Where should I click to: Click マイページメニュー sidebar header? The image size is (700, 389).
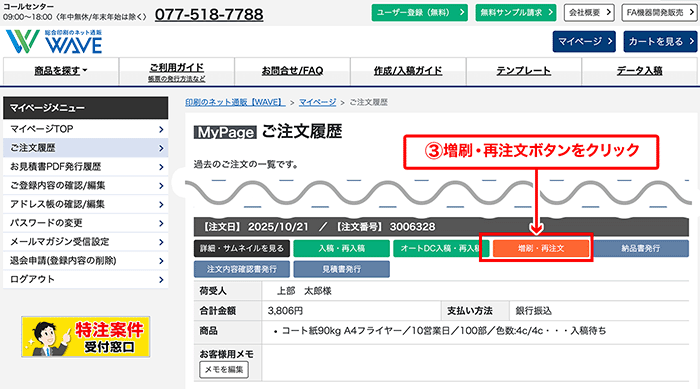(86, 108)
